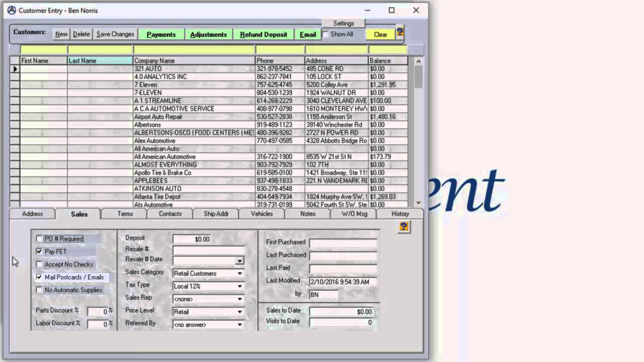This screenshot has width=644, height=362.
Task: Sort by Company Name column header
Action: [194, 61]
